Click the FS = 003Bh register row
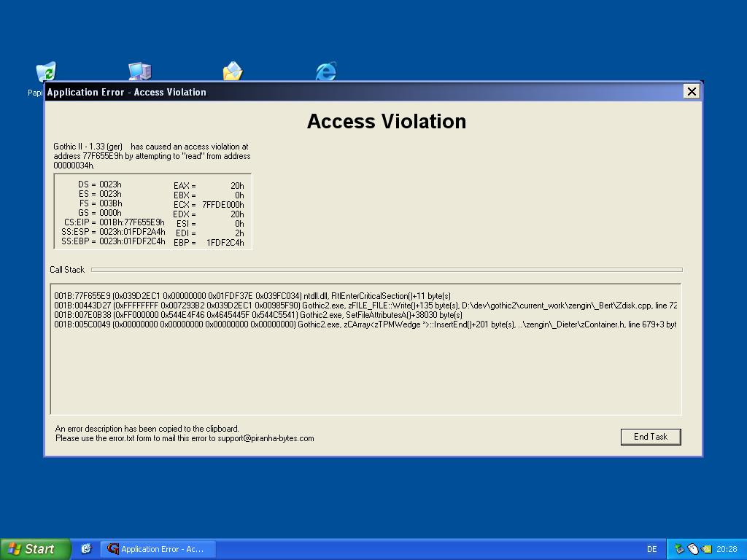The image size is (747, 560). 101,203
